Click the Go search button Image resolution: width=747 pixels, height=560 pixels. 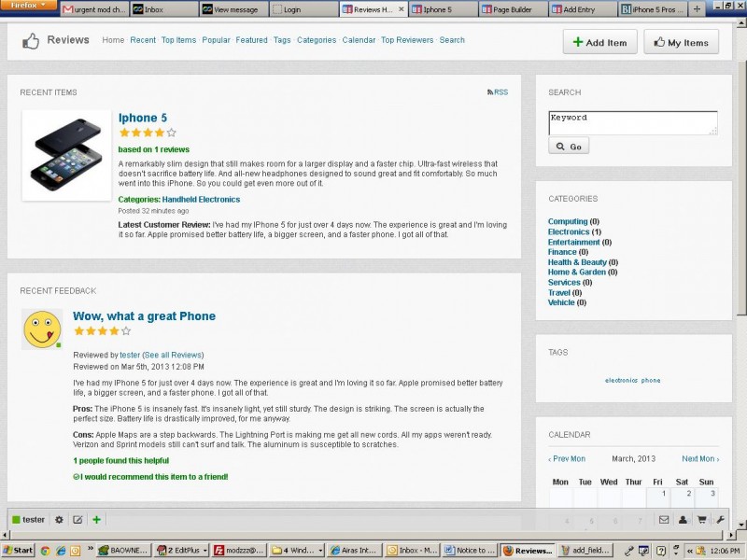(569, 147)
